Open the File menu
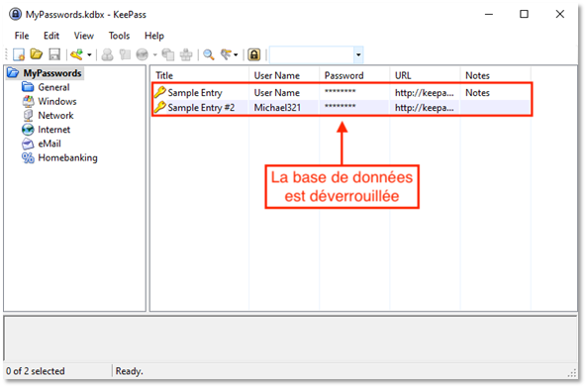Screen dimensions: 588x389 point(22,36)
